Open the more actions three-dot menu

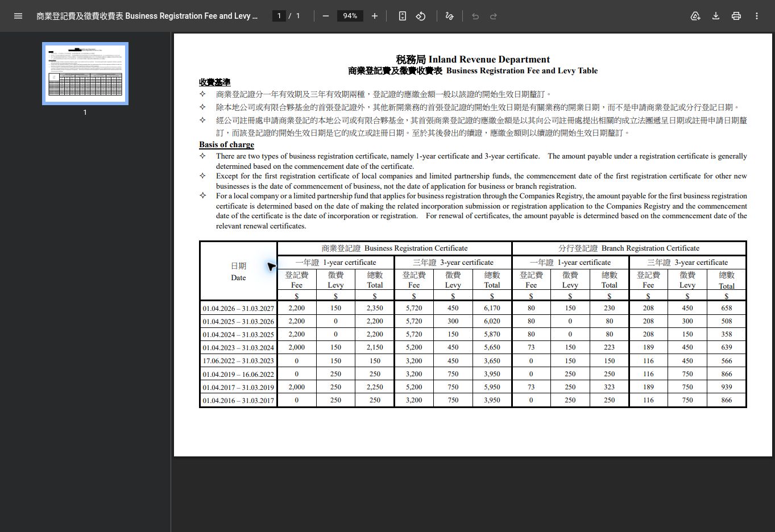(757, 16)
